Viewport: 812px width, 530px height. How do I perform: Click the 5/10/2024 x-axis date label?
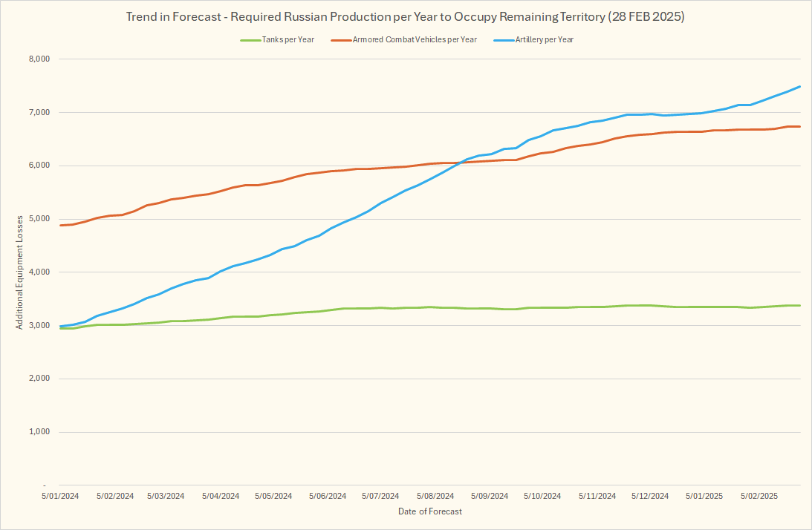(x=542, y=496)
